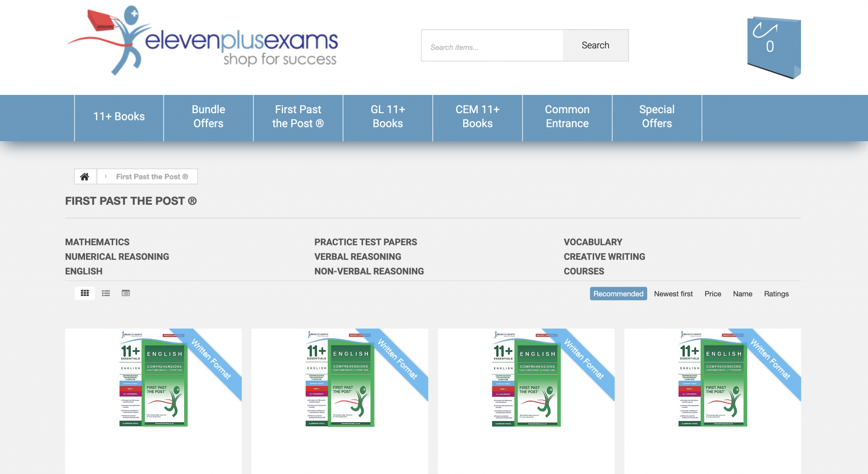Viewport: 868px width, 474px height.
Task: Switch to grid view icon
Action: pos(85,293)
